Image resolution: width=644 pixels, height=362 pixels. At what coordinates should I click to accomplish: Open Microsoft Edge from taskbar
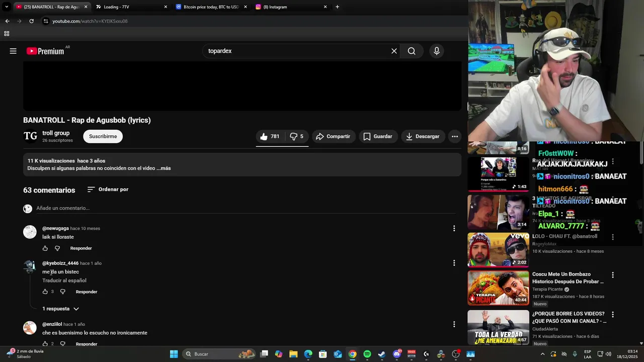coord(308,354)
